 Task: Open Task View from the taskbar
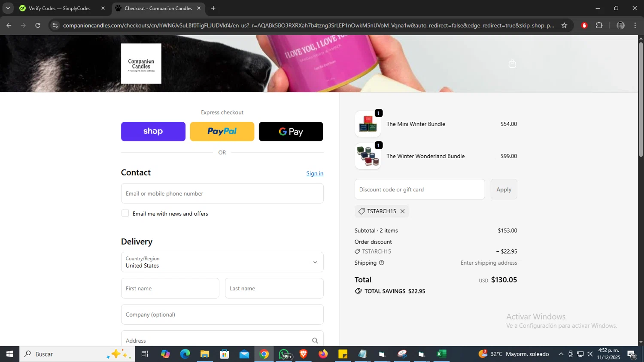(145, 354)
